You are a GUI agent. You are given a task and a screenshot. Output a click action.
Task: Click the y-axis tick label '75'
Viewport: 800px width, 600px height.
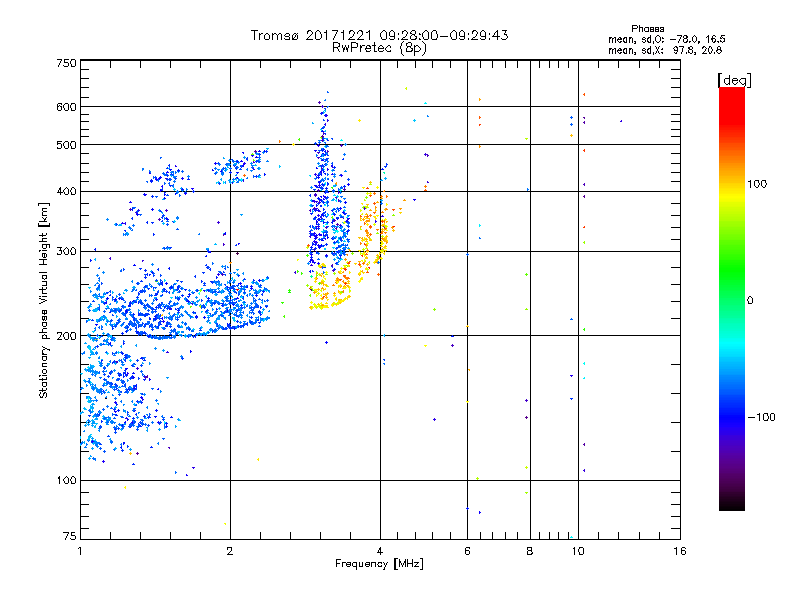(x=70, y=536)
